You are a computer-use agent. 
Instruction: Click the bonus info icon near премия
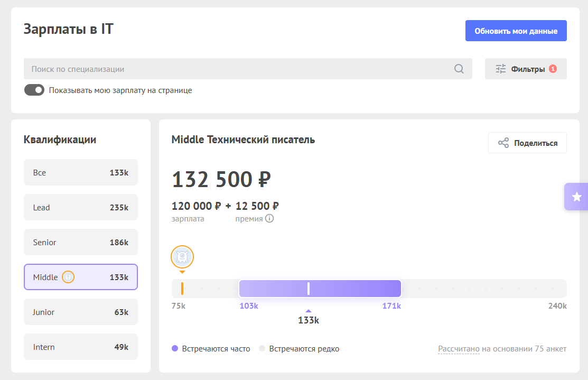tap(269, 218)
